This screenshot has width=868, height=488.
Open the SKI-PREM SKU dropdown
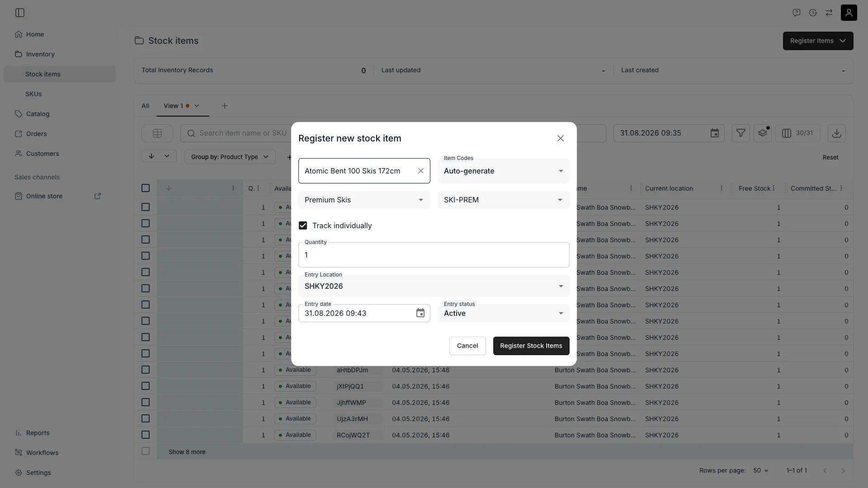pyautogui.click(x=503, y=200)
